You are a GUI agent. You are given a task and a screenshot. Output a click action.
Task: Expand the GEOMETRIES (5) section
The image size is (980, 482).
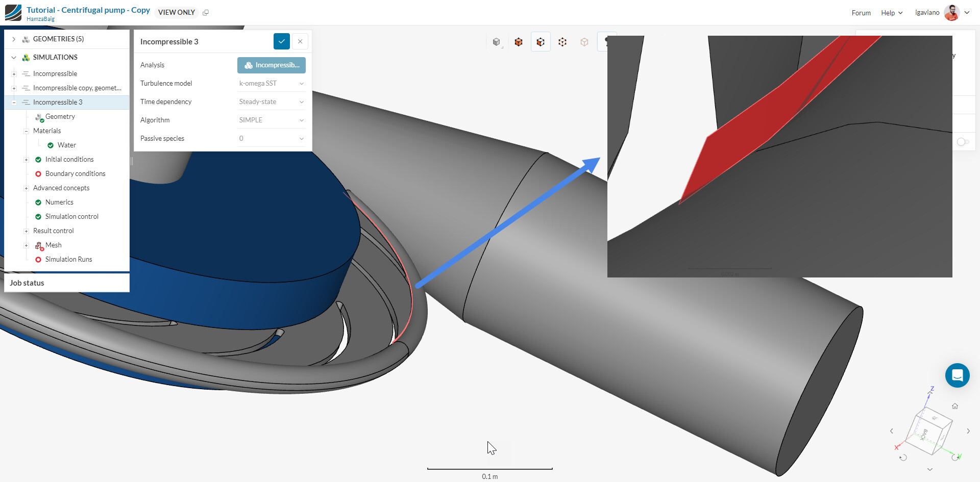pos(14,39)
